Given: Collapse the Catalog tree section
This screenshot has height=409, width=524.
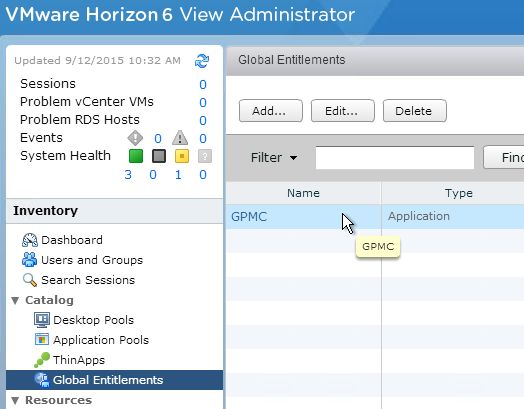Looking at the screenshot, I should pos(15,300).
